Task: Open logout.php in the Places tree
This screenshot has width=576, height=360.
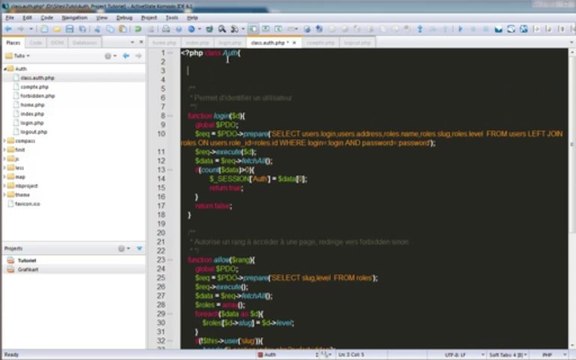Action: point(34,132)
